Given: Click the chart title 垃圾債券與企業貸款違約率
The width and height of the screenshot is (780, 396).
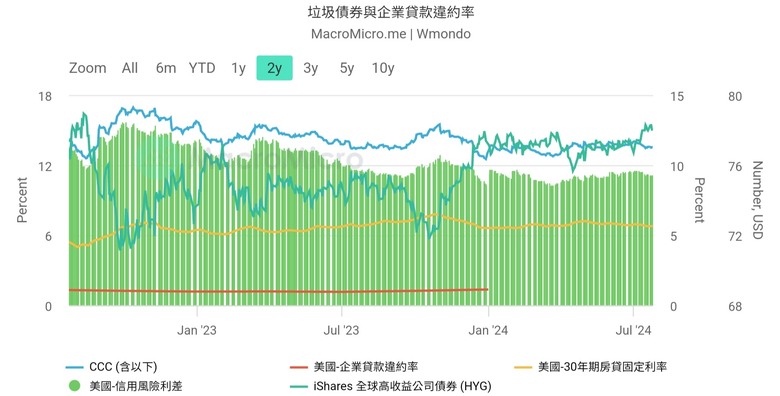Looking at the screenshot, I should 390,12.
